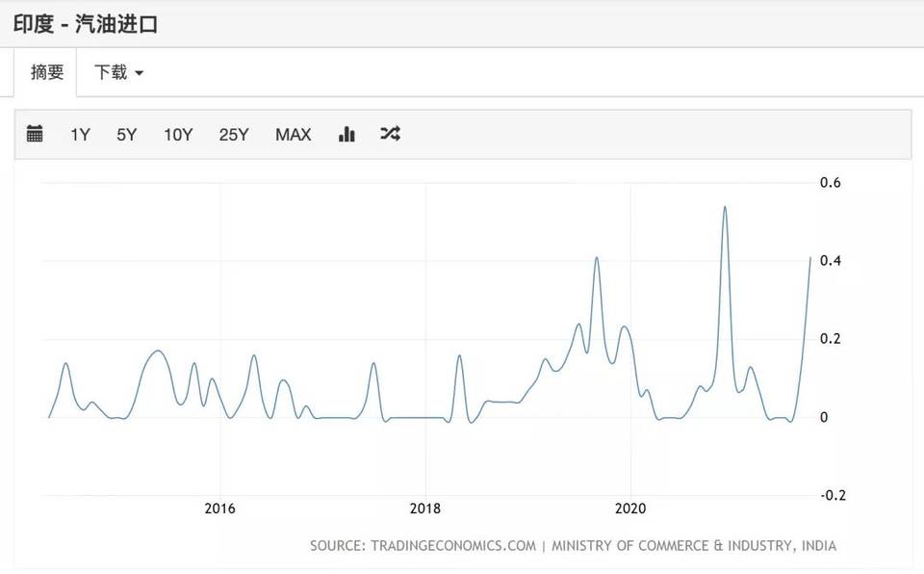Select the 1Y time range
This screenshot has width=924, height=574.
80,135
